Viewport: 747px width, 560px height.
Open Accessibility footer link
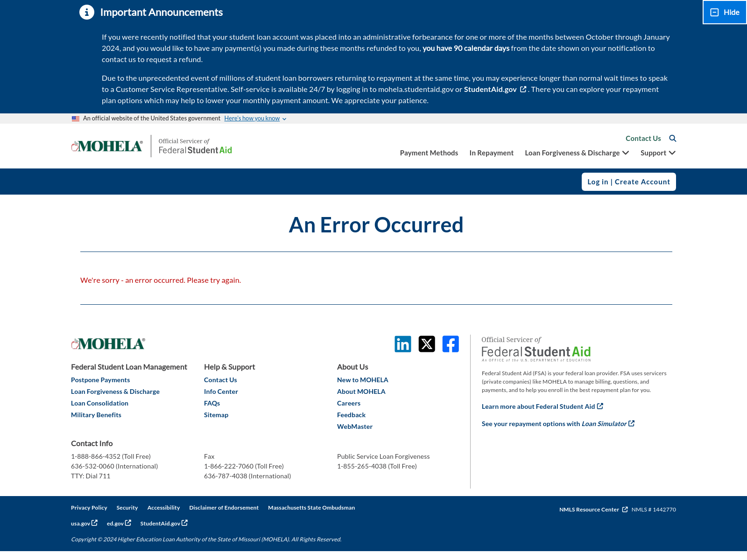coord(163,508)
